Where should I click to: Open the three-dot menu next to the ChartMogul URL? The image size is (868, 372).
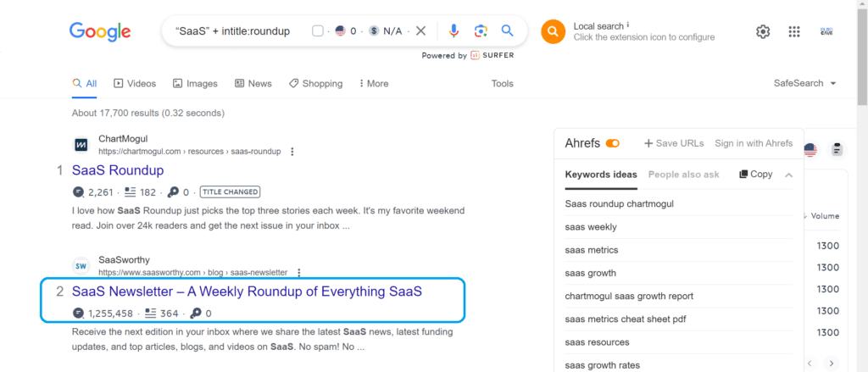(x=292, y=152)
